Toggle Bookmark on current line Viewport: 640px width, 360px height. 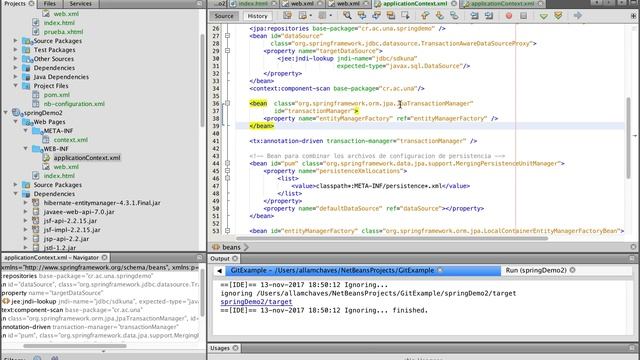(454, 16)
